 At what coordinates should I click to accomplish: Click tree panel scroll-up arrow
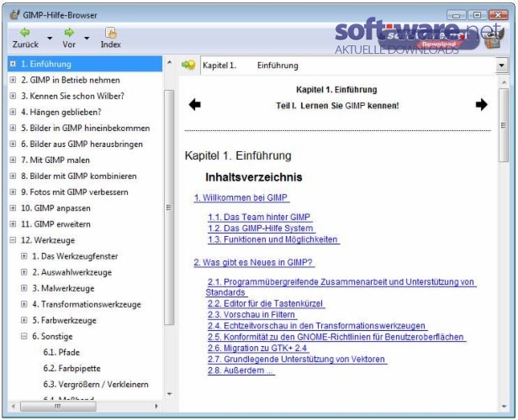coord(170,62)
